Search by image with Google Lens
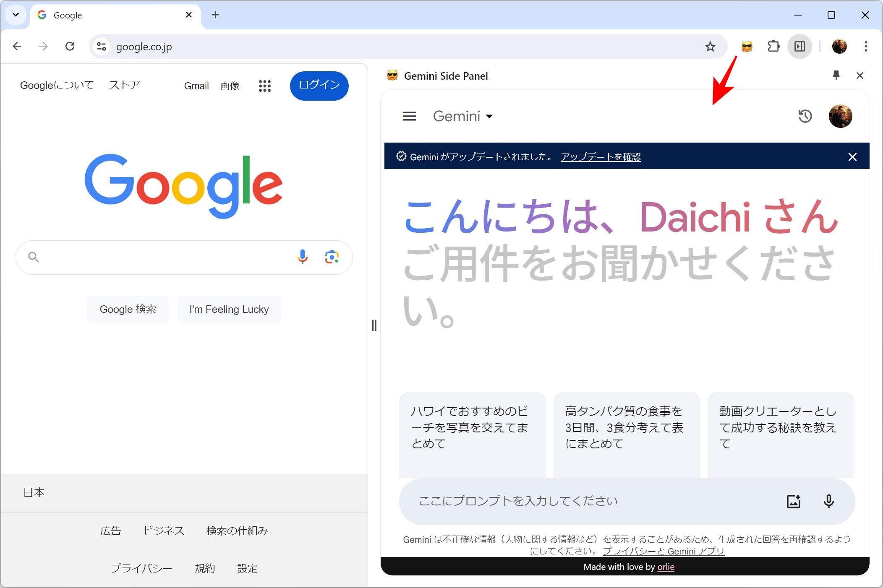The image size is (883, 588). coord(332,257)
